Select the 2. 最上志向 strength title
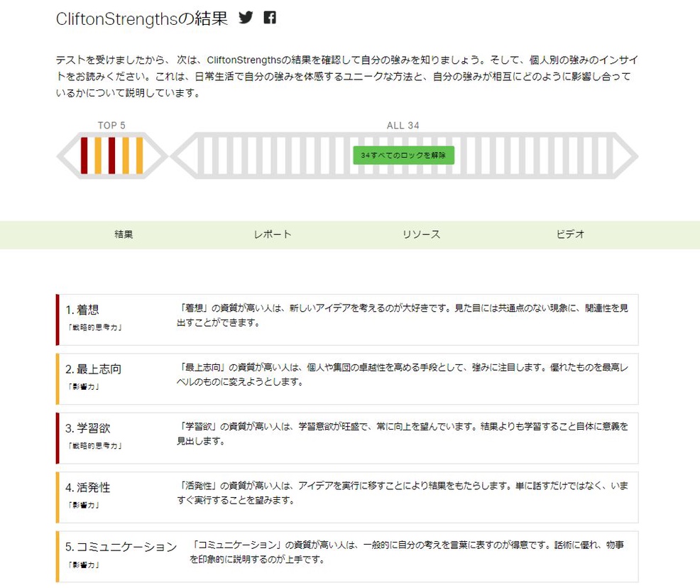The image size is (700, 588). click(93, 369)
